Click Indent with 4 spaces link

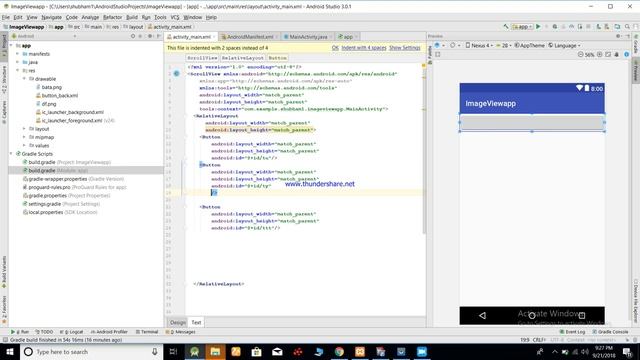click(364, 48)
